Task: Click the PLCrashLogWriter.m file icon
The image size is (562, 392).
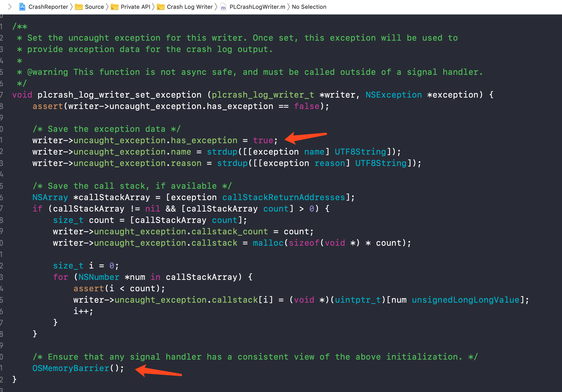Action: (x=223, y=7)
